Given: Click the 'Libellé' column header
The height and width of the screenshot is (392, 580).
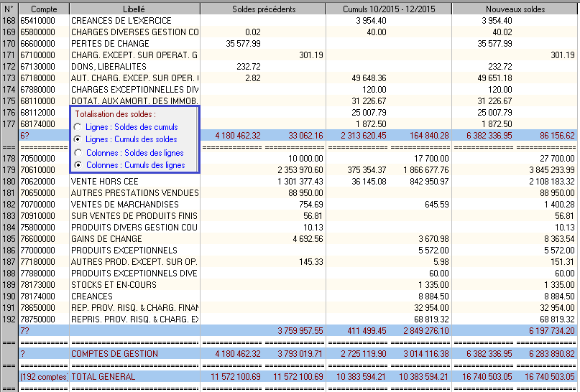Looking at the screenshot, I should pos(134,9).
